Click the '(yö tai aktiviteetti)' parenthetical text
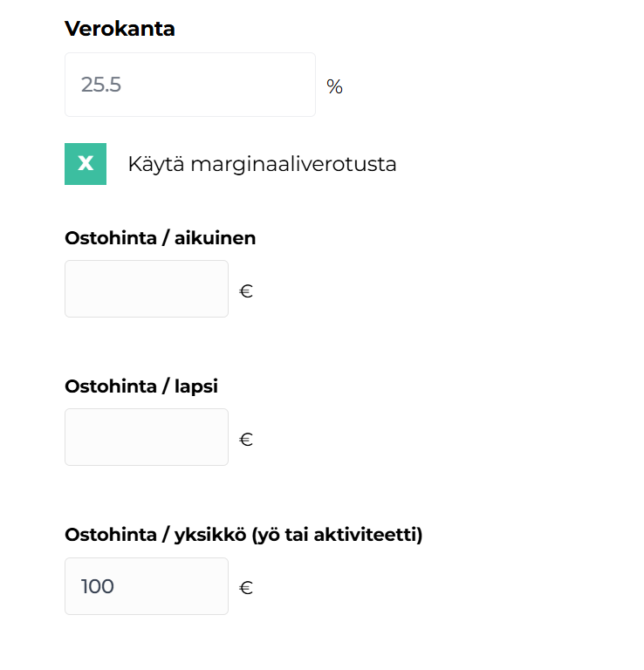The height and width of the screenshot is (670, 644). coord(337,535)
